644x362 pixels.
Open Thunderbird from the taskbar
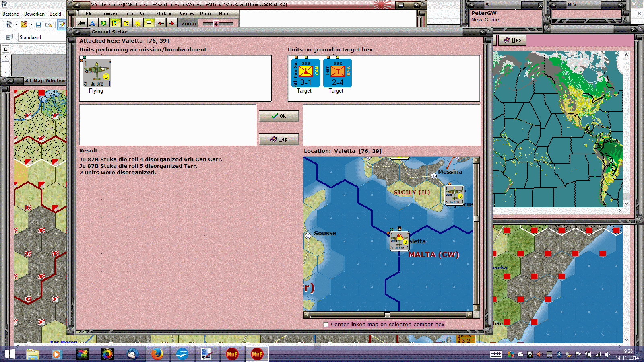132,354
